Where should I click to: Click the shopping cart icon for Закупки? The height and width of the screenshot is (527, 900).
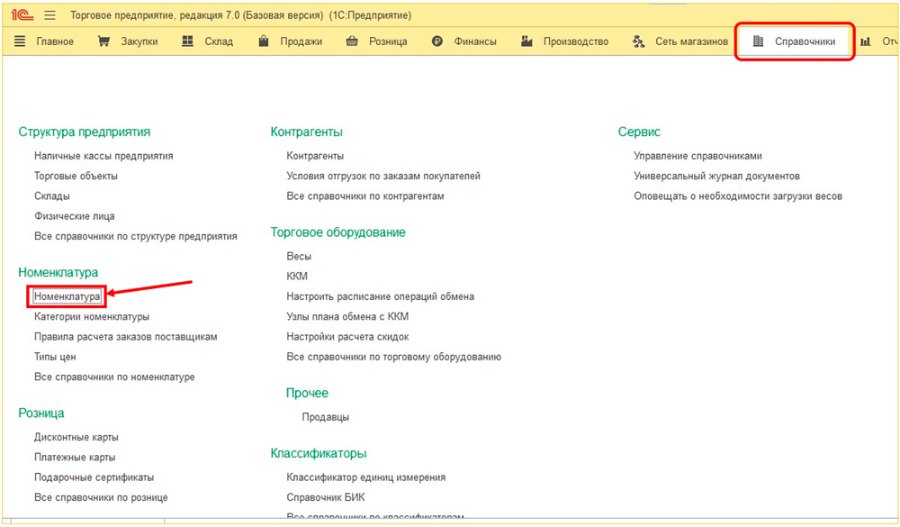(x=104, y=41)
